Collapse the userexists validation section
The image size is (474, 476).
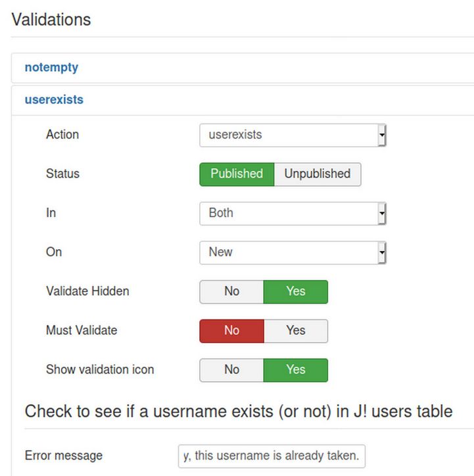54,100
